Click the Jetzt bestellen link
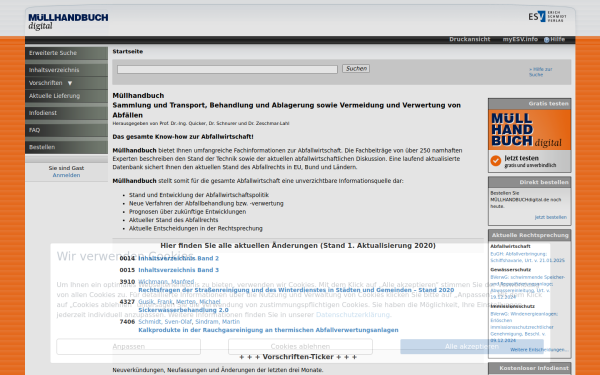Screen dimensions: 600x375 point(551,217)
